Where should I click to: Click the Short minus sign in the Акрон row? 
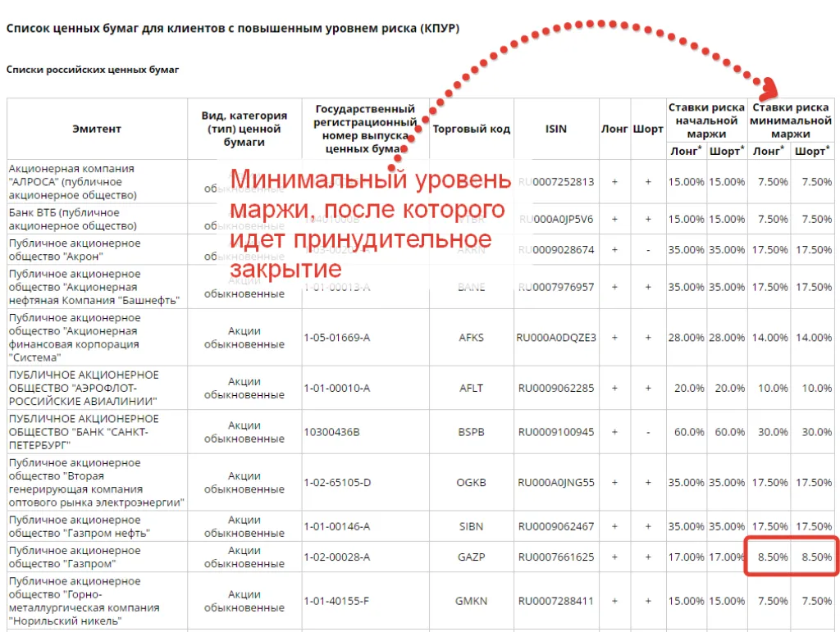648,250
